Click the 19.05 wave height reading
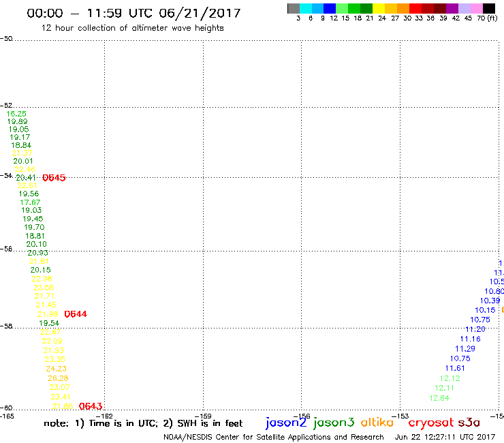This screenshot has height=443, width=504. coord(18,129)
